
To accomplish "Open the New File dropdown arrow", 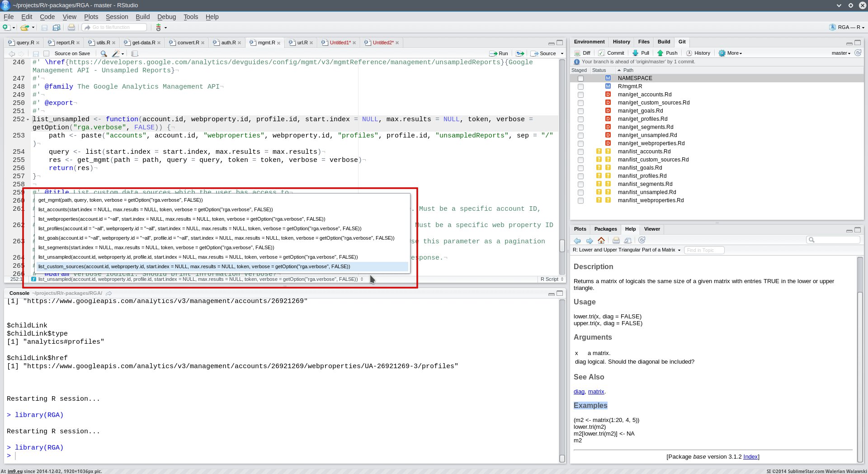I will click(14, 28).
